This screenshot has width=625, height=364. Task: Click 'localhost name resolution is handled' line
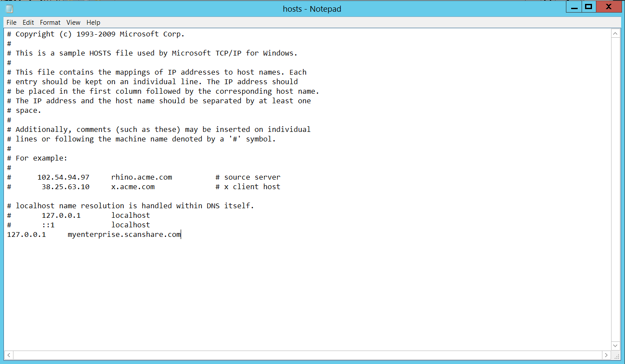pyautogui.click(x=131, y=206)
